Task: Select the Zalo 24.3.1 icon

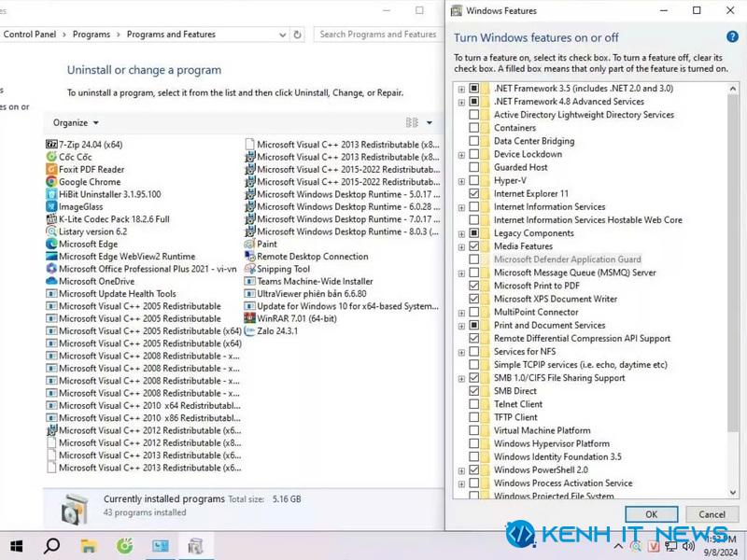Action: click(249, 330)
